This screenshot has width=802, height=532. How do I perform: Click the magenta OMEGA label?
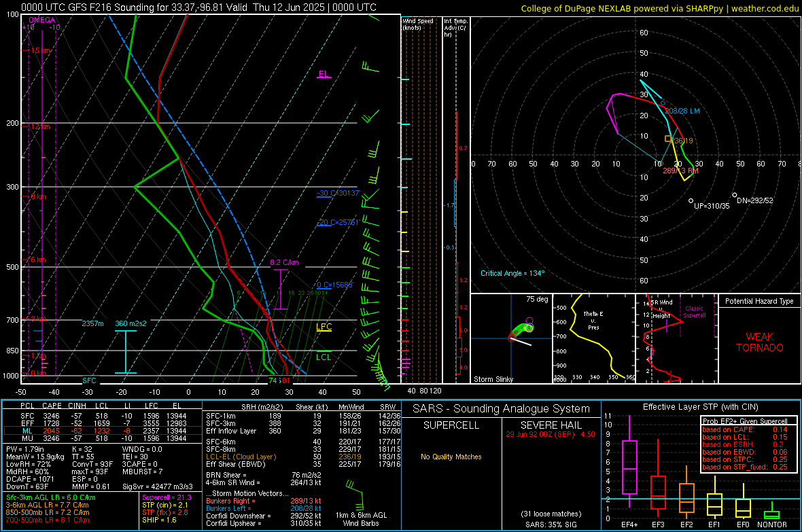(x=42, y=20)
